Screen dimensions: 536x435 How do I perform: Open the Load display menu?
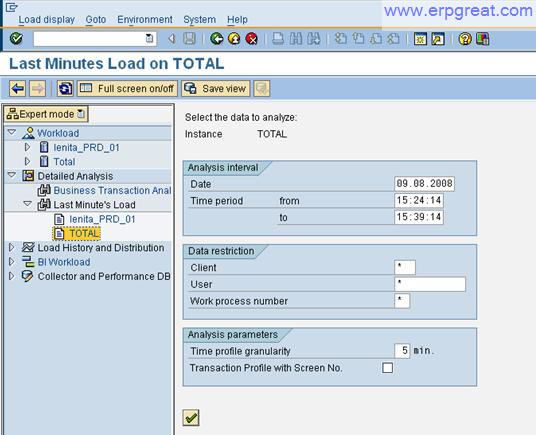coord(46,20)
